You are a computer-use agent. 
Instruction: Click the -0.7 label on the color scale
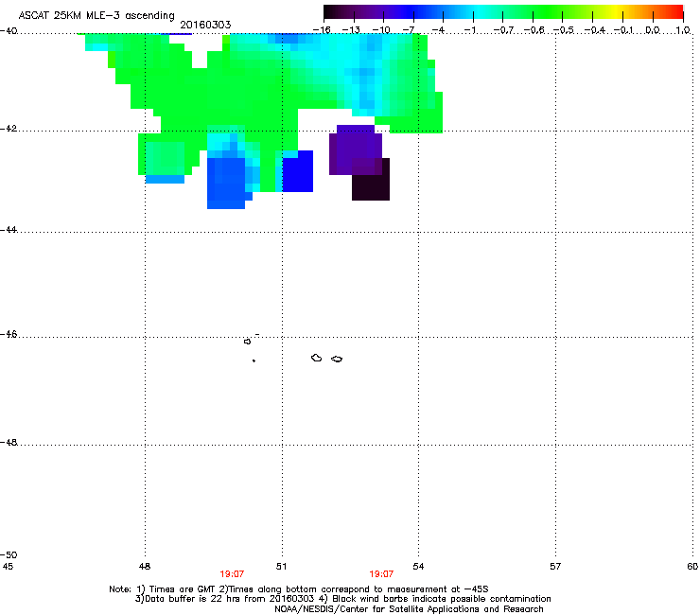(x=503, y=30)
